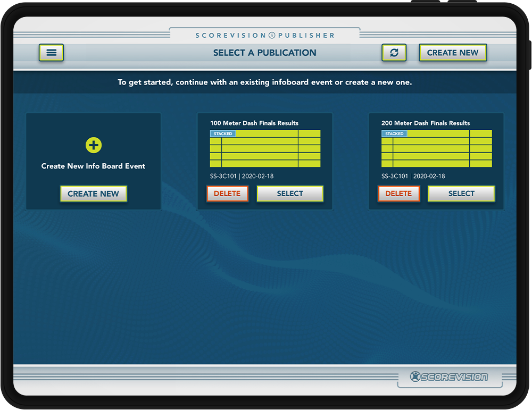
Task: Click the STACKED badge on 200 Meter card
Action: pyautogui.click(x=394, y=133)
